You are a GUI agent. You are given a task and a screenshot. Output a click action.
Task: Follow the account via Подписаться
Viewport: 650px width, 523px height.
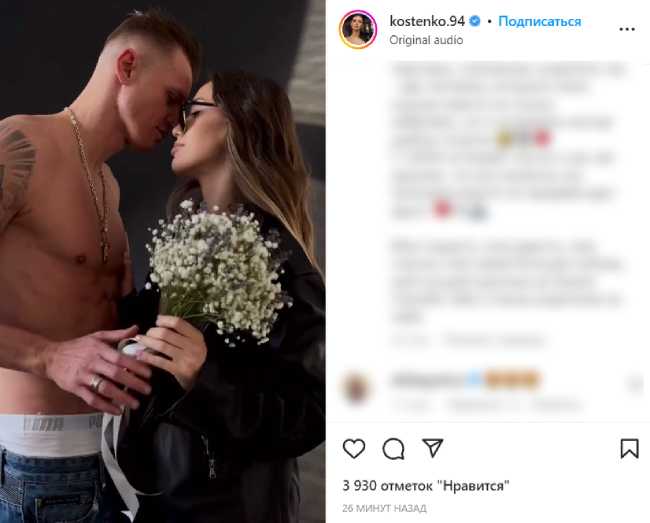point(540,21)
